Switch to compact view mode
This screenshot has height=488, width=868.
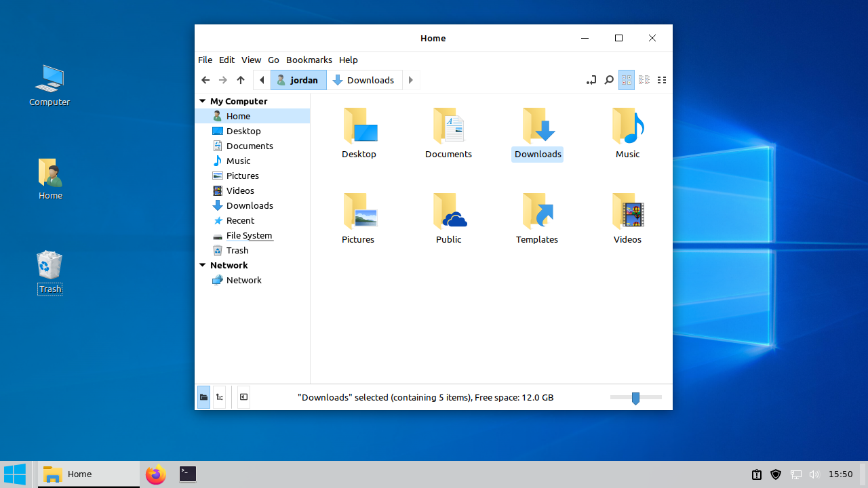[643, 79]
